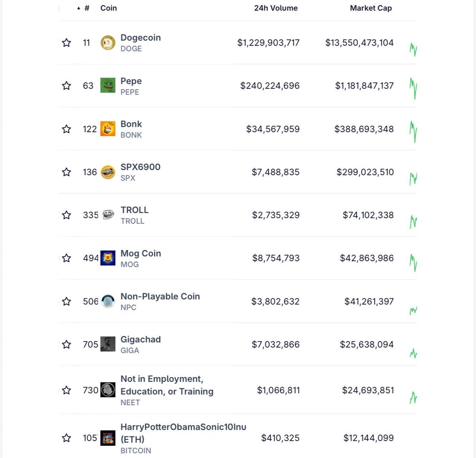Click the Pepe frog coin icon
476x458 pixels.
108,85
